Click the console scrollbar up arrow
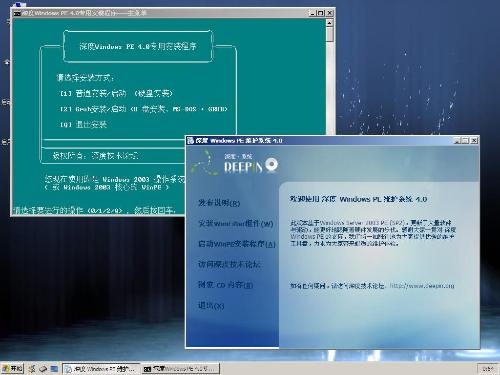The image size is (500, 375). [x=330, y=23]
